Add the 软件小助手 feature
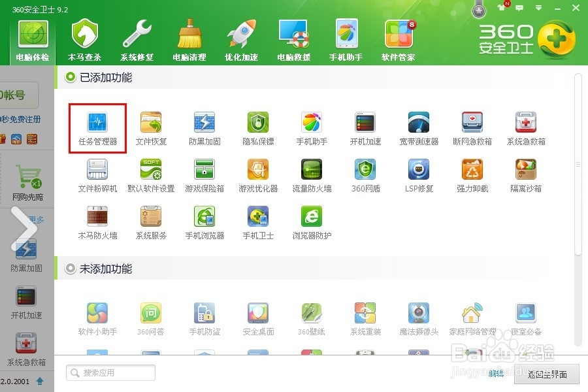 [97, 319]
